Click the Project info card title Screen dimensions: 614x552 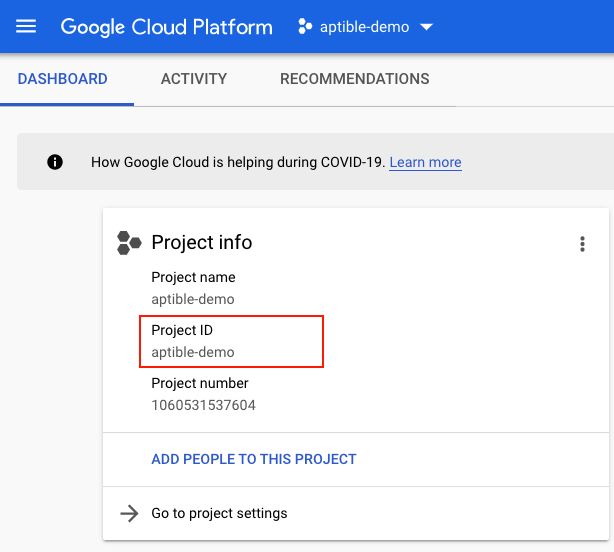(x=202, y=242)
